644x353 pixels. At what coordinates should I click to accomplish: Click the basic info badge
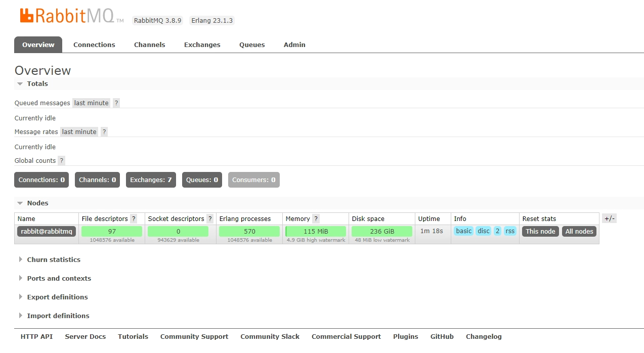[x=463, y=231]
